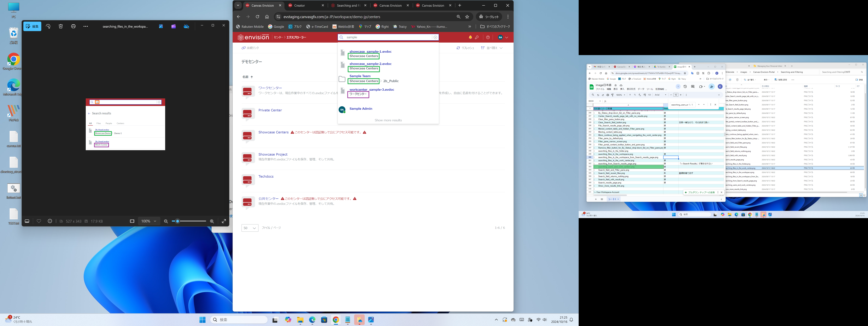This screenshot has height=326, width=868.
Task: Open showcase_sample-2.evdoc search result
Action: (370, 64)
